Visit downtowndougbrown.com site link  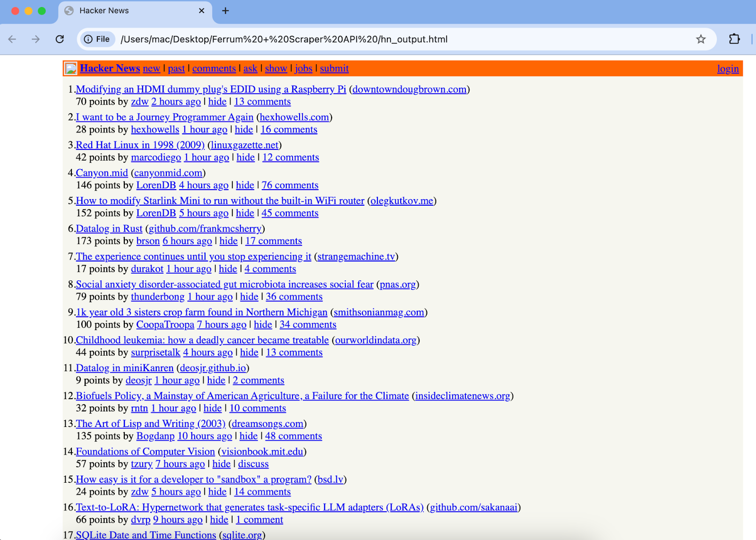coord(409,89)
